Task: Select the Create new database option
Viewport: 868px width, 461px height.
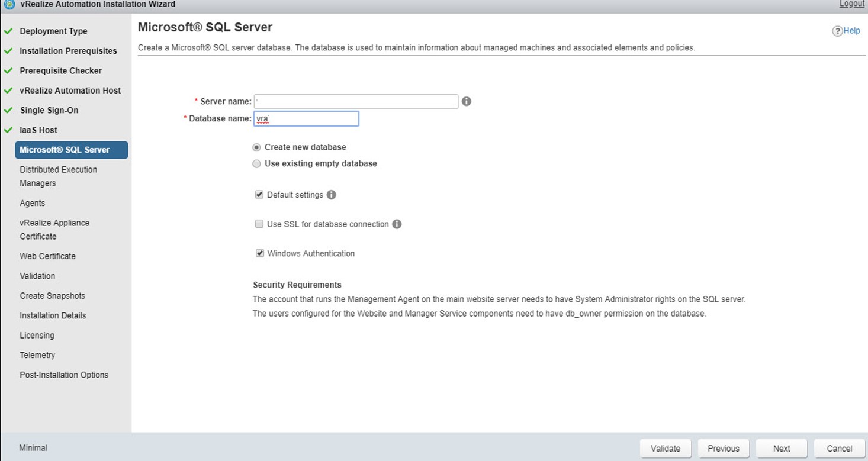Action: [256, 147]
